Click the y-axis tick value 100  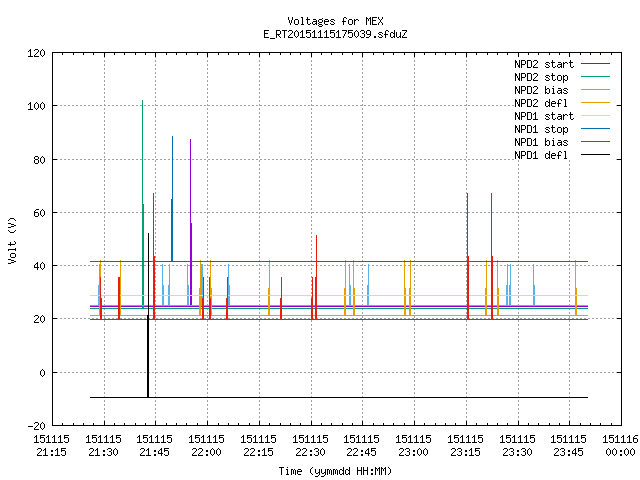pyautogui.click(x=36, y=106)
